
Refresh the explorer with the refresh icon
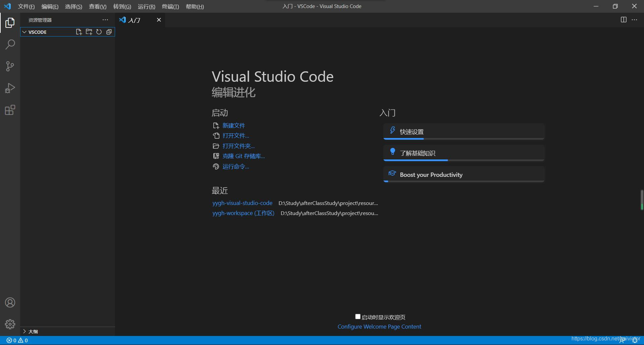(x=99, y=32)
